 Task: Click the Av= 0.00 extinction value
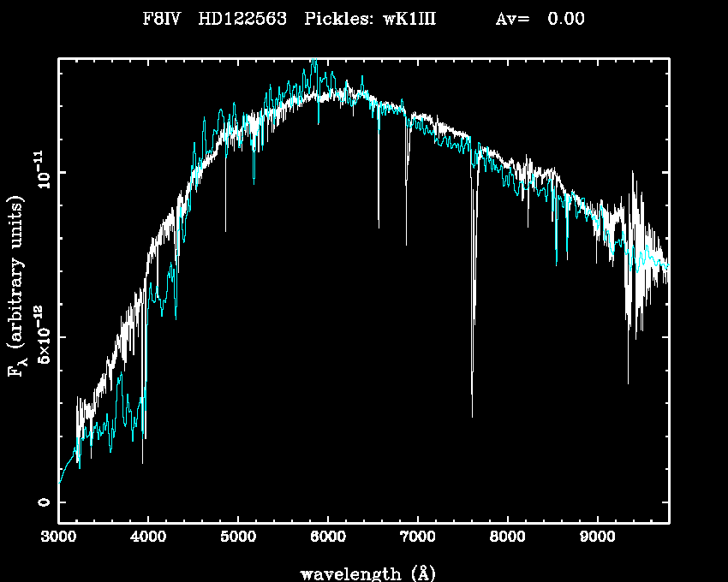(540, 19)
